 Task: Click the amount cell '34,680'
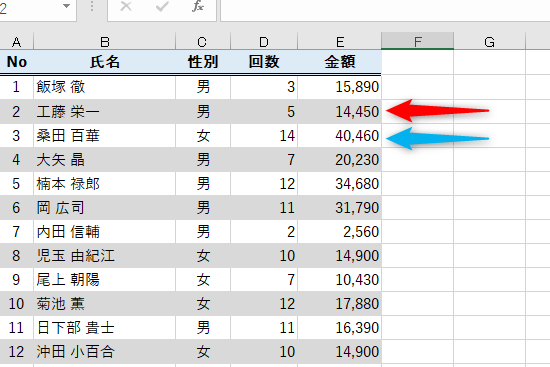click(340, 184)
